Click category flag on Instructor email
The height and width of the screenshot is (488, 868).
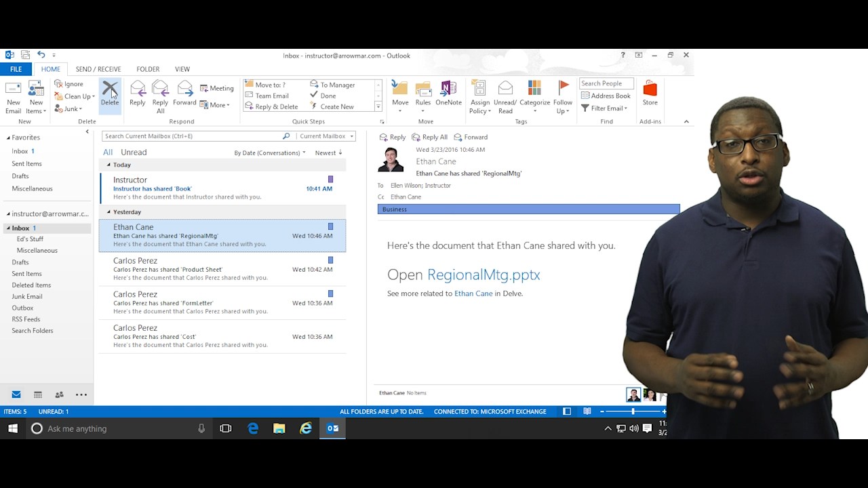pos(331,180)
